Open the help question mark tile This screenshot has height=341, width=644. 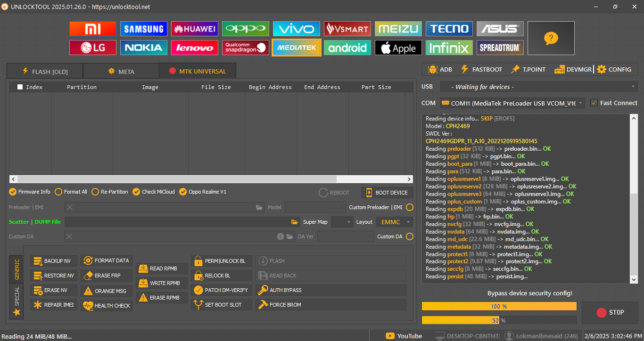click(551, 38)
